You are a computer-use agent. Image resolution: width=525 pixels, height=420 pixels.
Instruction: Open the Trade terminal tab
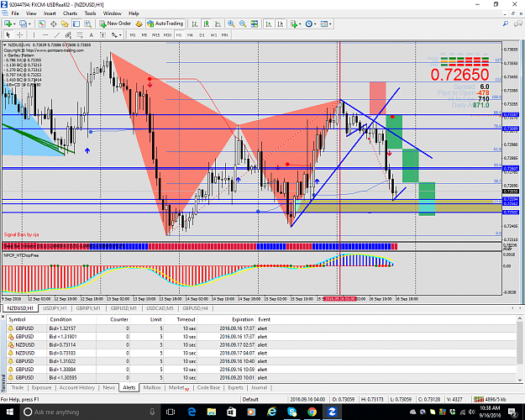coord(18,387)
